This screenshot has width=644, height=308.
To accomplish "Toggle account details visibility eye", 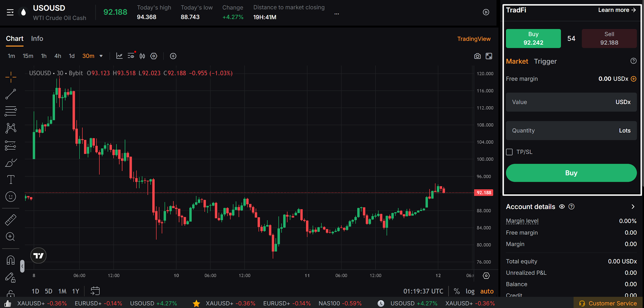I will pos(562,207).
